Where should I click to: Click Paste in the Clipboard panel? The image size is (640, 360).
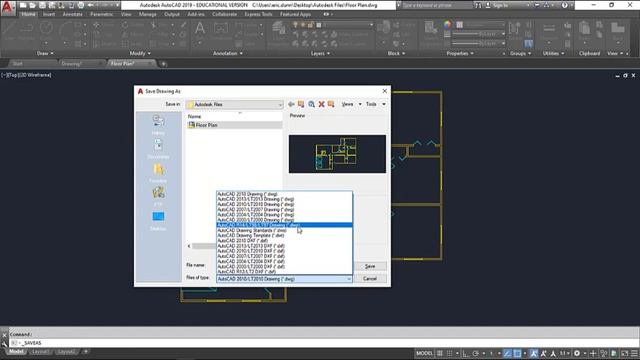click(584, 29)
